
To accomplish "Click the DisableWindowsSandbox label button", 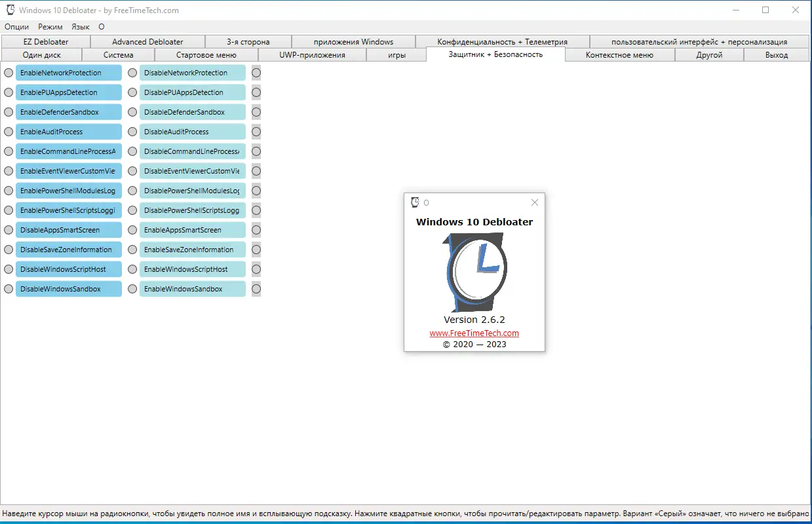I will [x=69, y=289].
